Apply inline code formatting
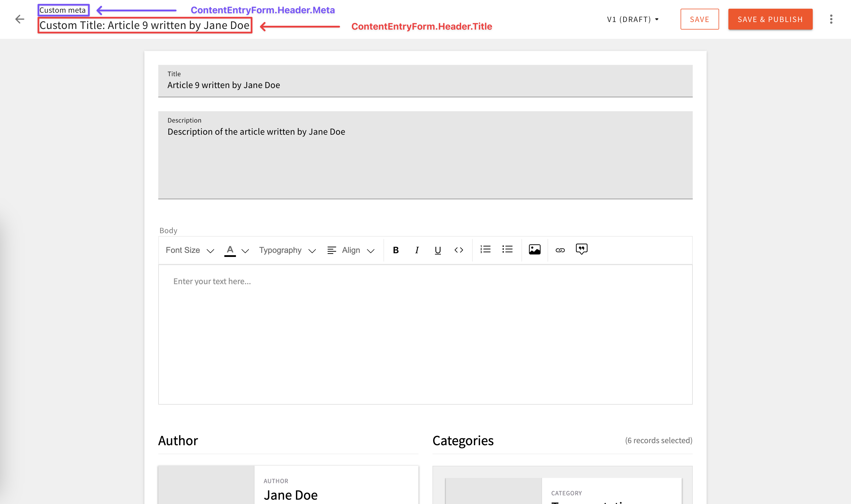 tap(459, 250)
